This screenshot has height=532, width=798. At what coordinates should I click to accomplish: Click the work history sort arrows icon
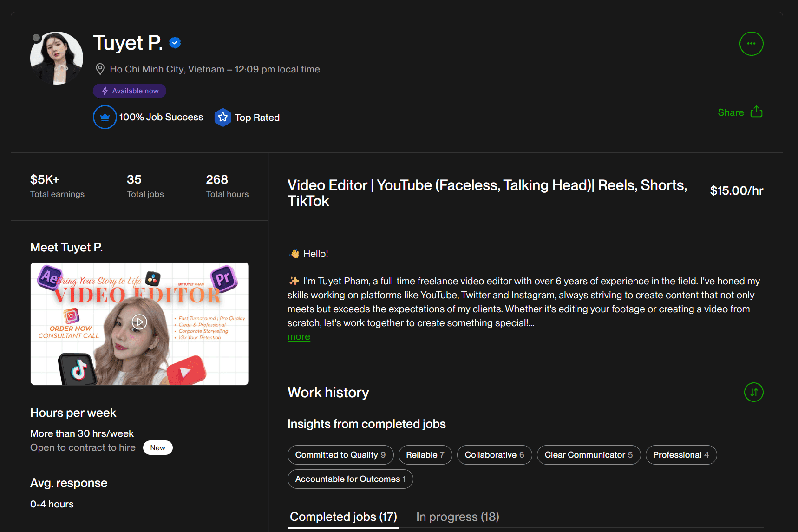[753, 392]
